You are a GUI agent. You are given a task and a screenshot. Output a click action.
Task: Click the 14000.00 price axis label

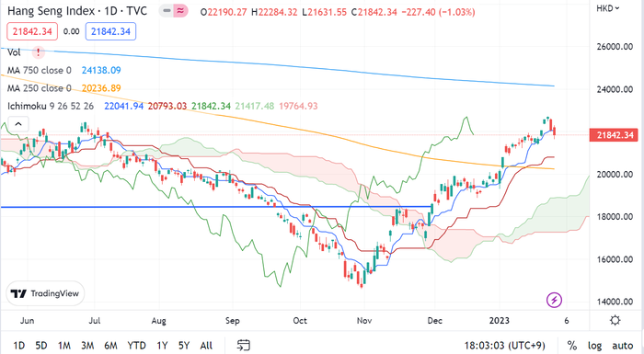coord(615,302)
